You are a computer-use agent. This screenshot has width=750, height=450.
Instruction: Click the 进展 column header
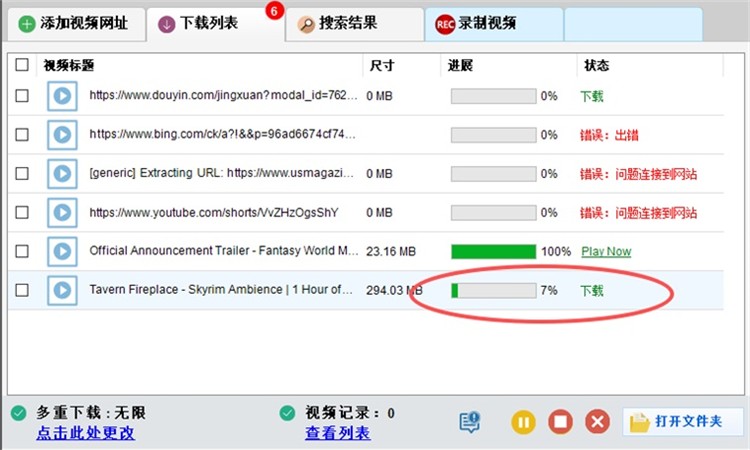tap(460, 66)
